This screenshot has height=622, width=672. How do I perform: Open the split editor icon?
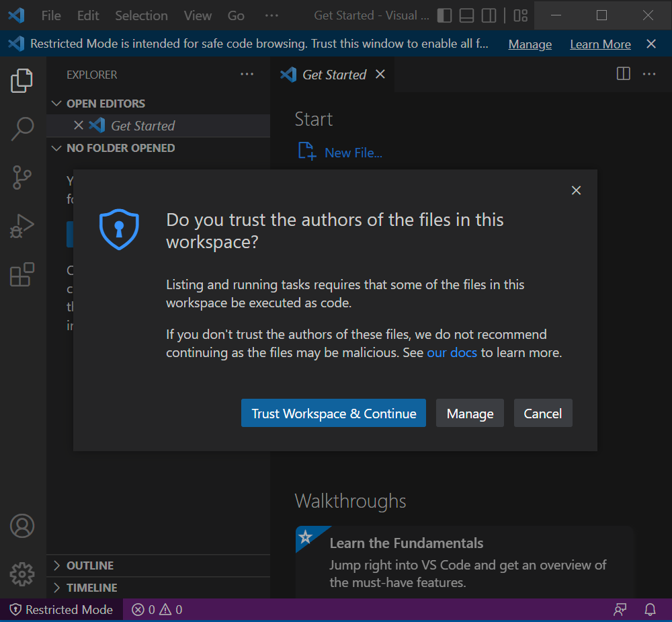(623, 74)
